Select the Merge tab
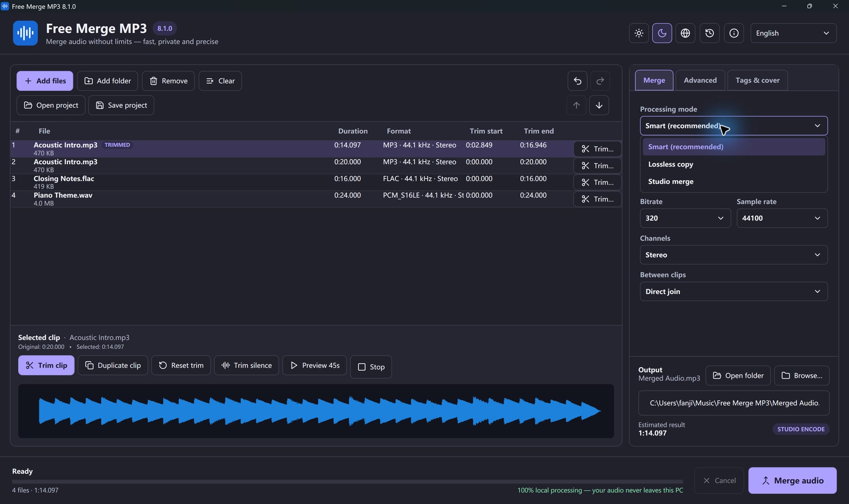Image resolution: width=849 pixels, height=504 pixels. [654, 80]
